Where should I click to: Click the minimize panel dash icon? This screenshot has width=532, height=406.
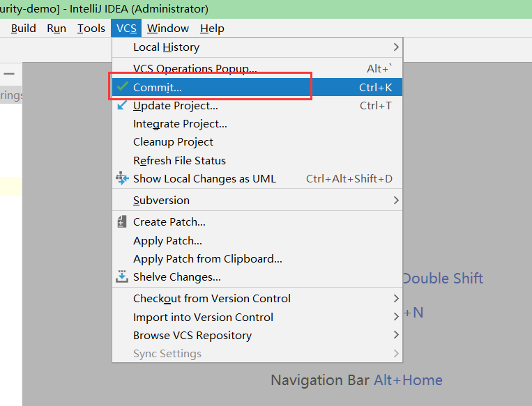point(9,74)
